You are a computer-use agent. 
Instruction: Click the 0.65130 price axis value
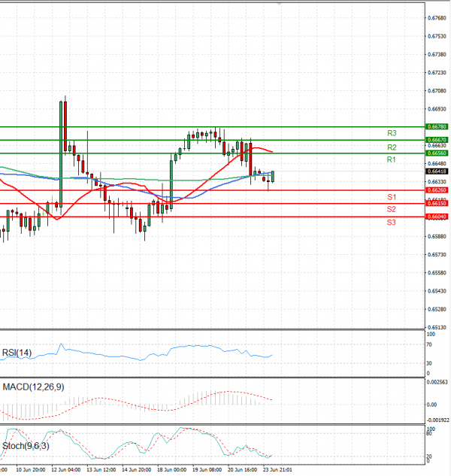pyautogui.click(x=437, y=327)
